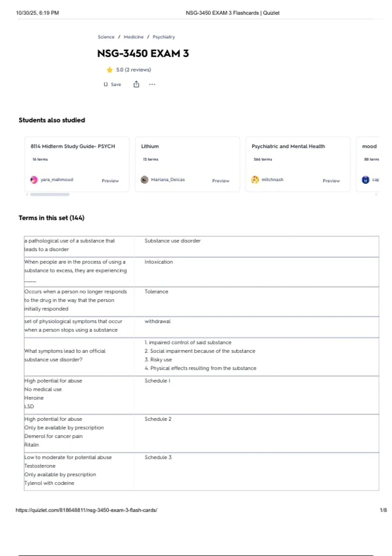Click right arrow of the card carousel
Screen dimensions: 392x556
click(376, 195)
